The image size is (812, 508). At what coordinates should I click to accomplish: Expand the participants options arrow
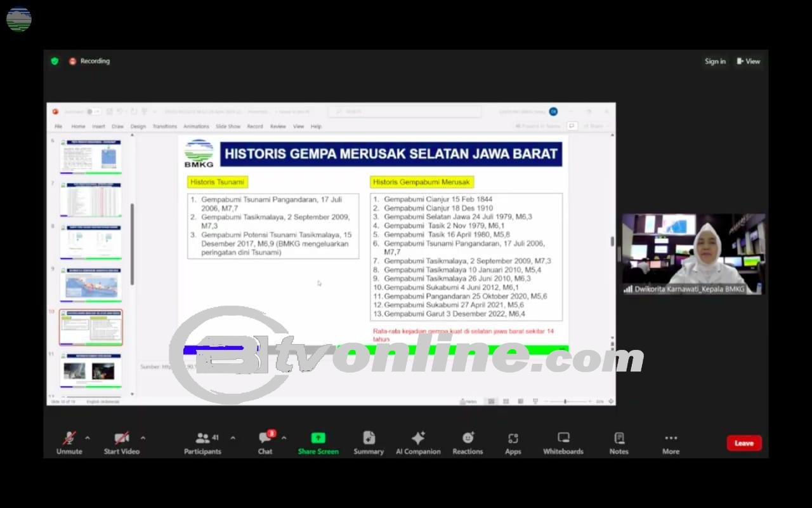coord(233,438)
